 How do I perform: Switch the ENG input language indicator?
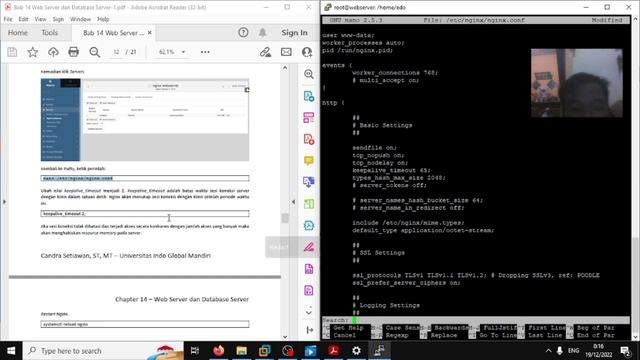[573, 351]
